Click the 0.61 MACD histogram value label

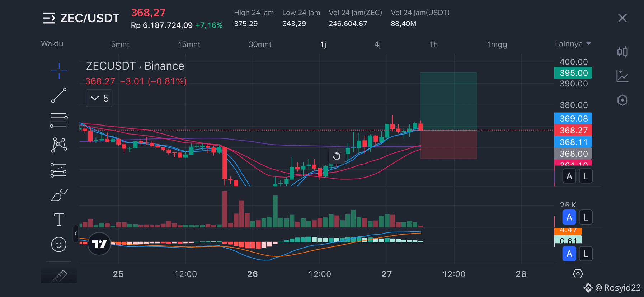point(568,240)
